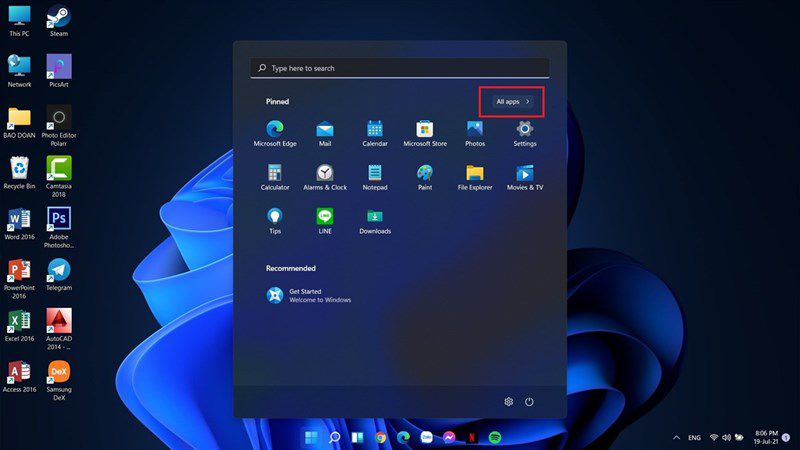Image resolution: width=800 pixels, height=450 pixels.
Task: Open pinned File Explorer
Action: (x=474, y=178)
